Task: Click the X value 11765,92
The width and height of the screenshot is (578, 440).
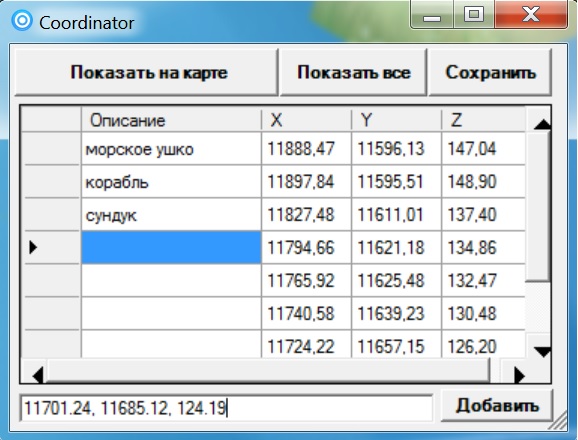Action: coord(306,280)
